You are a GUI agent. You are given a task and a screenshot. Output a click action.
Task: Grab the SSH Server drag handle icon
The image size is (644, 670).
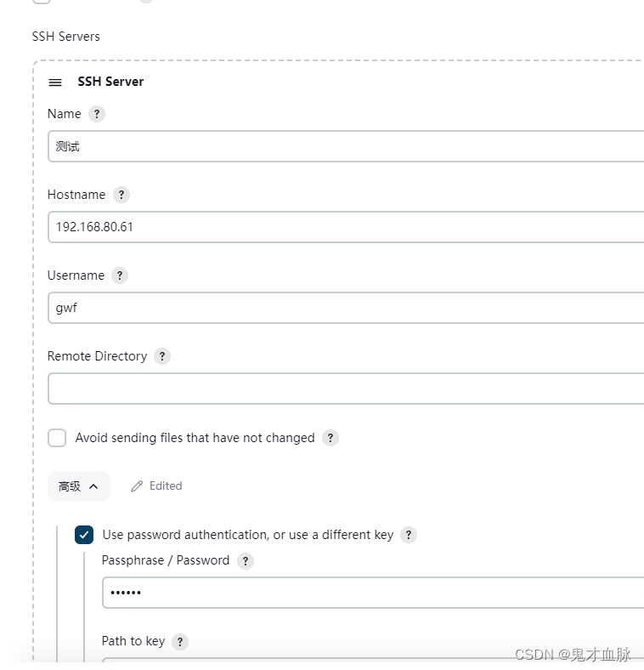click(55, 82)
